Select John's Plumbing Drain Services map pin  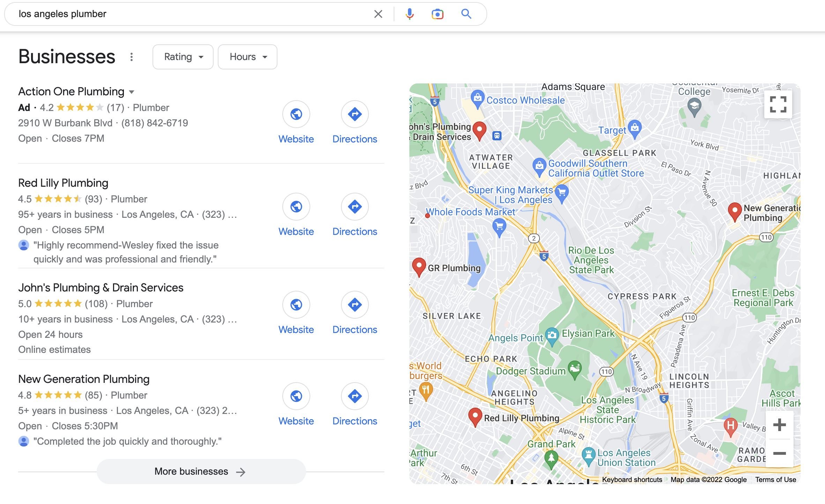pyautogui.click(x=479, y=131)
